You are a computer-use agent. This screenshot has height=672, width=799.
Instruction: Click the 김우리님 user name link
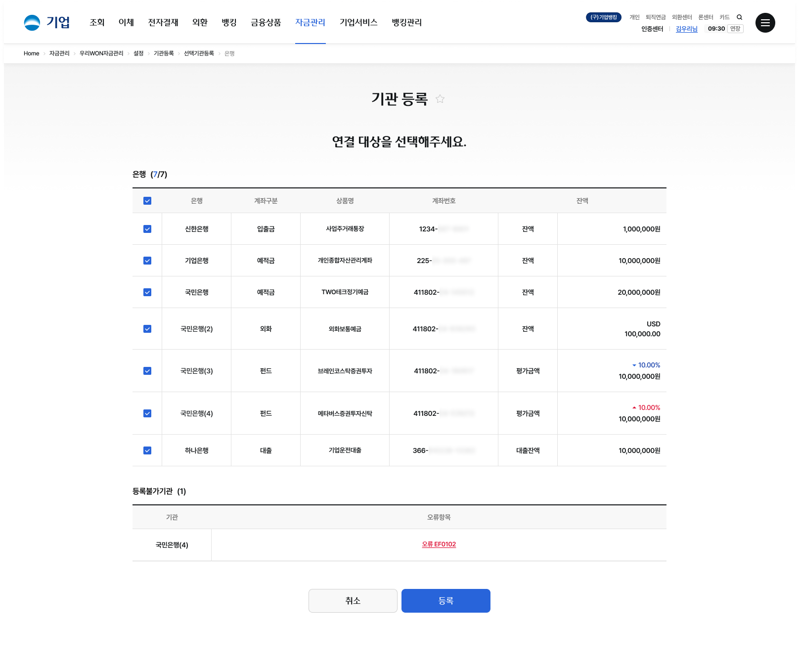(686, 29)
